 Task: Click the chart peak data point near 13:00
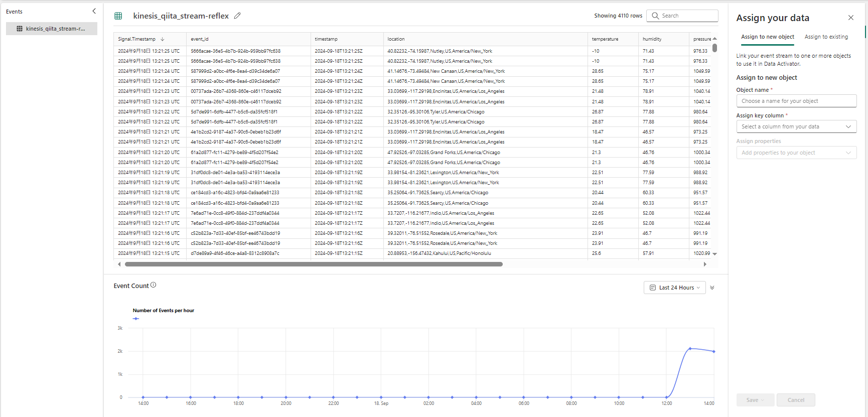click(x=690, y=348)
